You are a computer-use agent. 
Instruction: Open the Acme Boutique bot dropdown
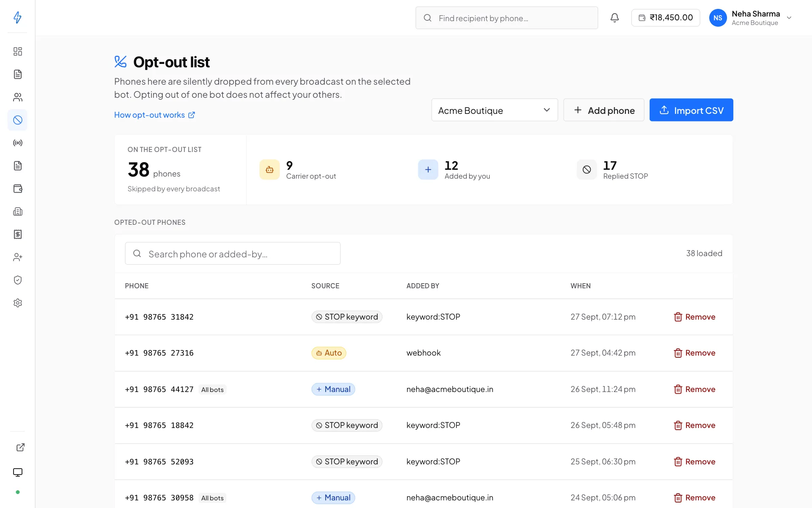494,110
